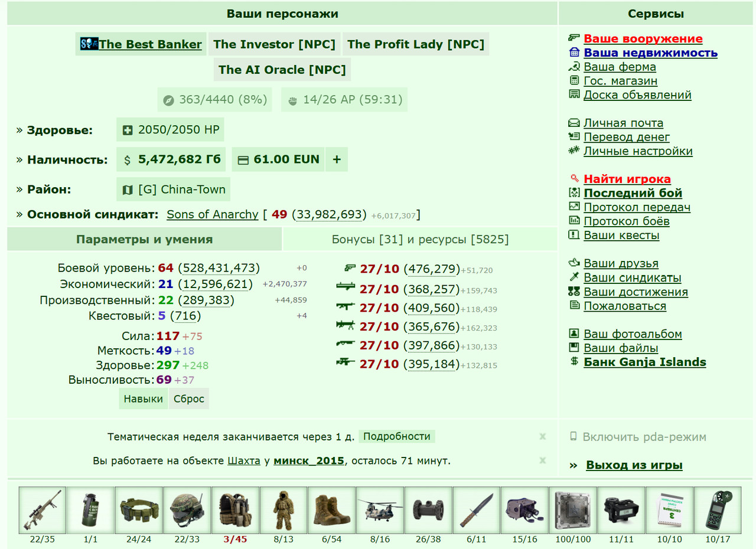756x549 pixels.
Task: Select the calendar item 10/10
Action: point(670,510)
